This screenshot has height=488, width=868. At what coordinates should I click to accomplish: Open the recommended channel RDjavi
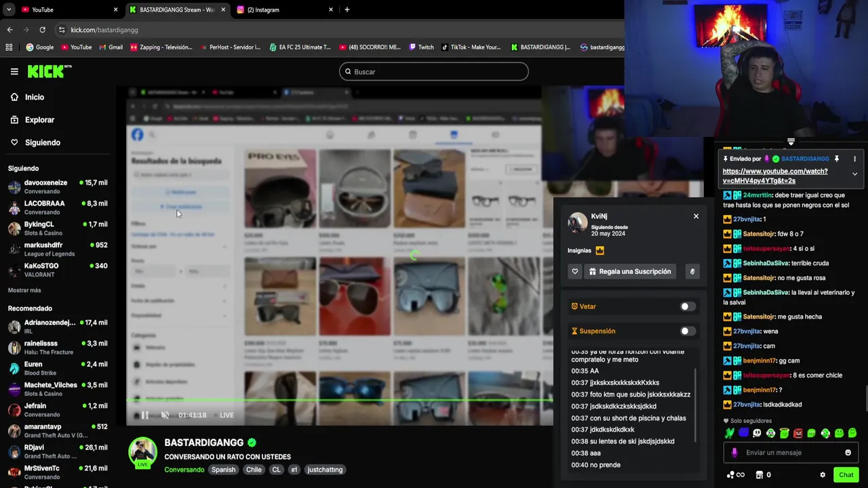point(58,451)
